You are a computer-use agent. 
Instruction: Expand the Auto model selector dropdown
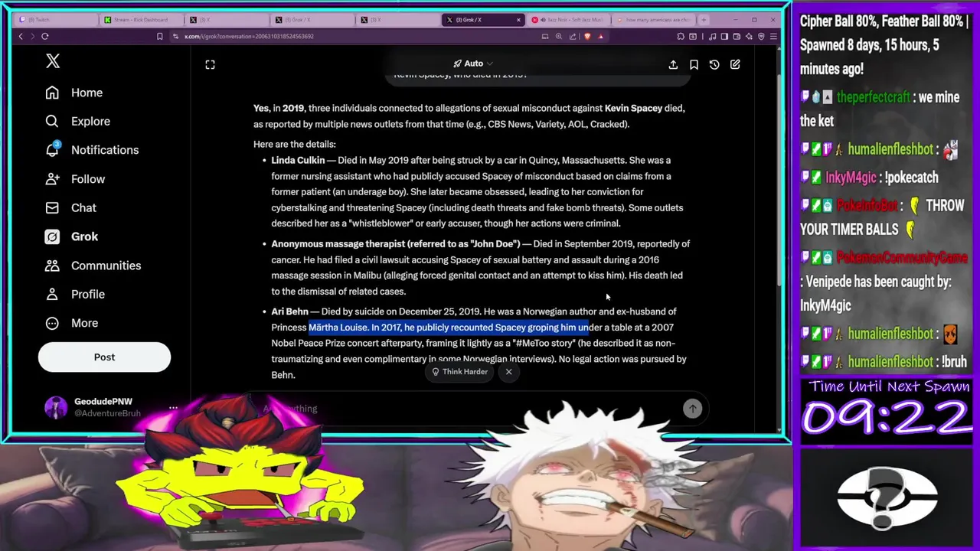pos(473,64)
